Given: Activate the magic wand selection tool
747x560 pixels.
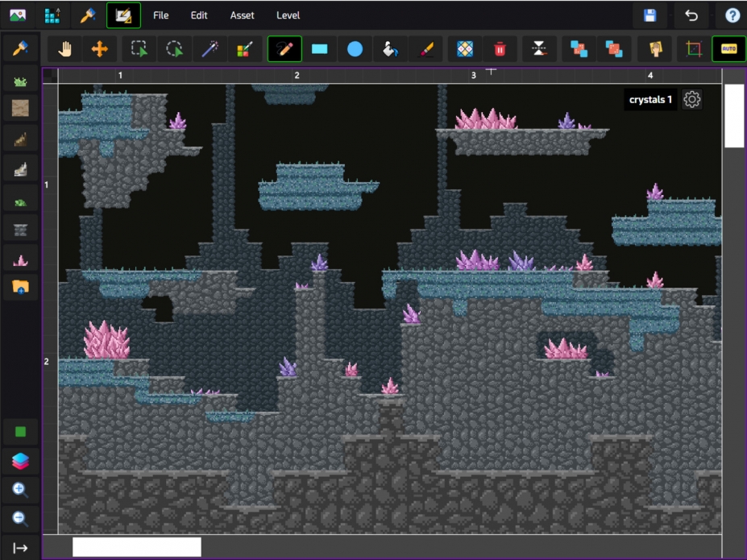Looking at the screenshot, I should pos(210,49).
